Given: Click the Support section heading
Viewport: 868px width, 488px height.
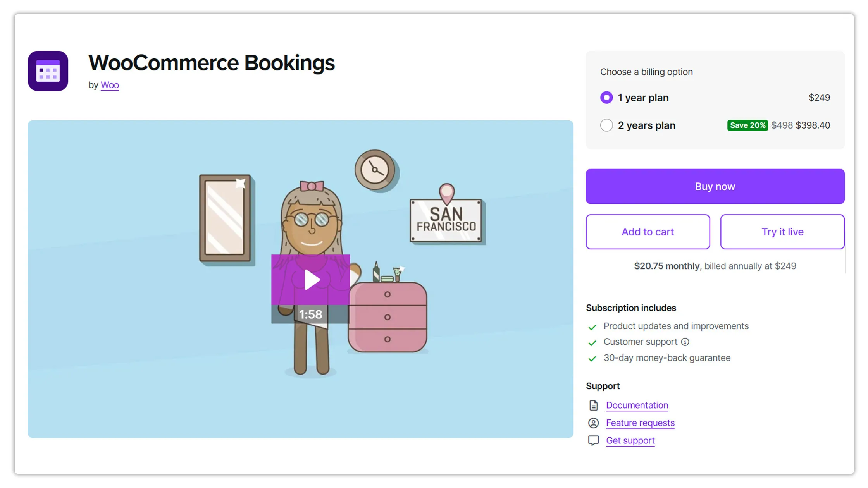Looking at the screenshot, I should 603,386.
